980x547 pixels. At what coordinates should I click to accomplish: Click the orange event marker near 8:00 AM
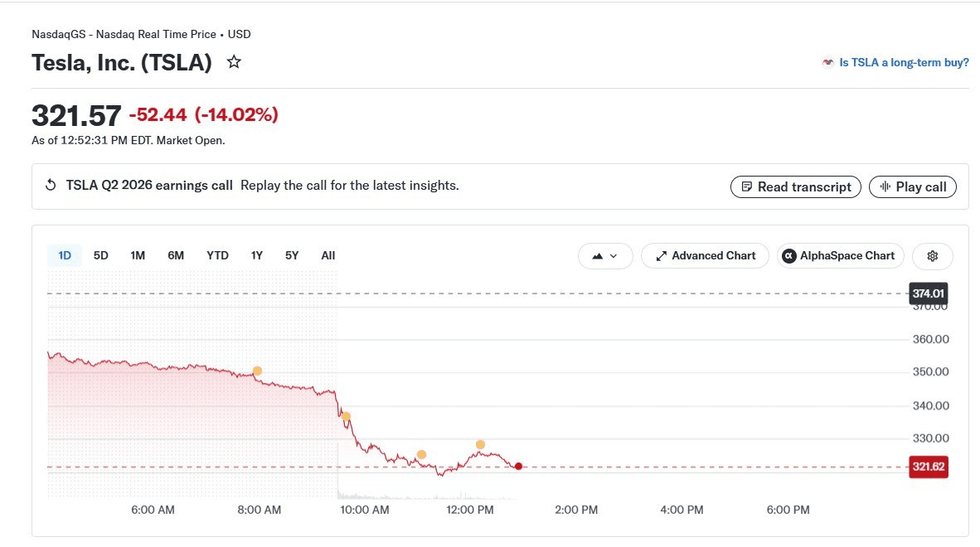pyautogui.click(x=257, y=371)
